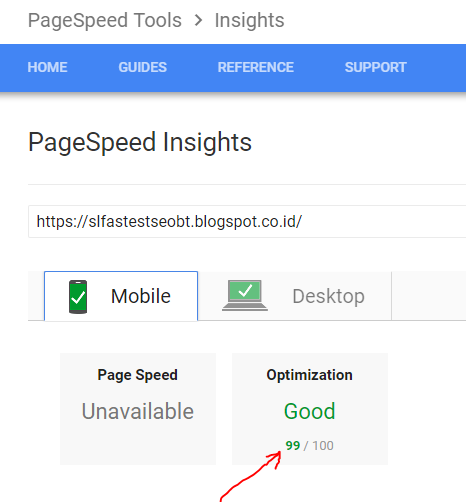Click the breadcrumb chevron arrow
466x502 pixels.
pos(198,20)
